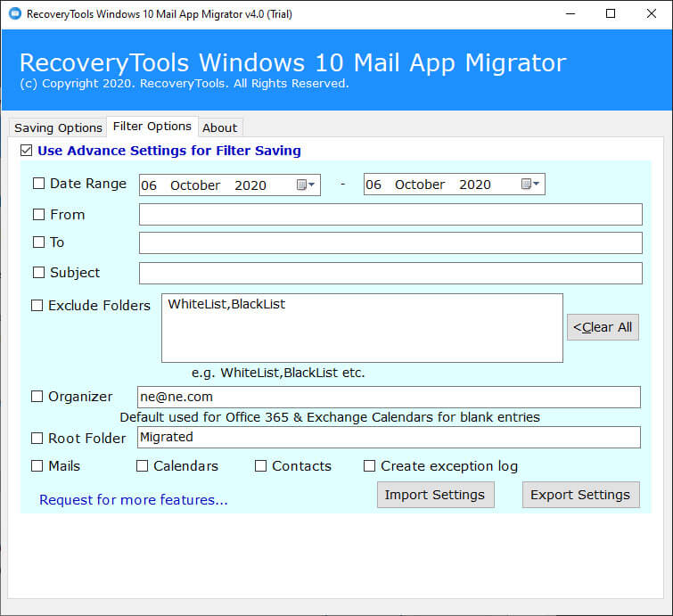Screen dimensions: 673x616
Task: Select the Filter Options tab
Action: click(152, 127)
